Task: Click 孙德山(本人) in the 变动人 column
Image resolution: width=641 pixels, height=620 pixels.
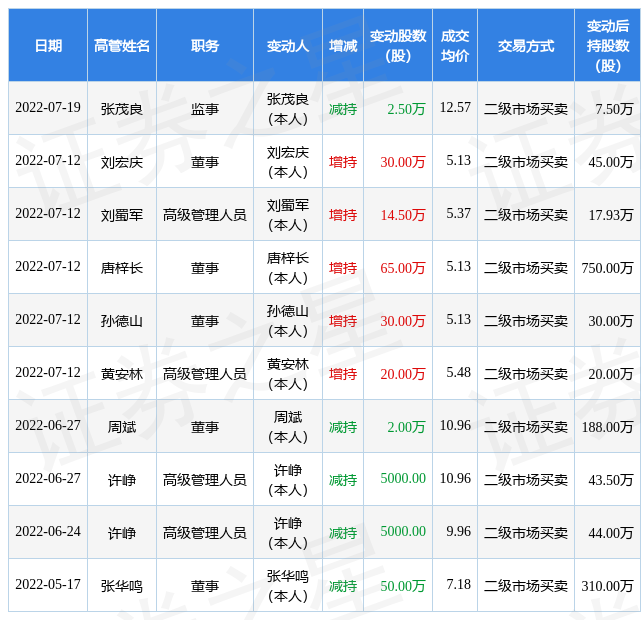Action: tap(288, 321)
